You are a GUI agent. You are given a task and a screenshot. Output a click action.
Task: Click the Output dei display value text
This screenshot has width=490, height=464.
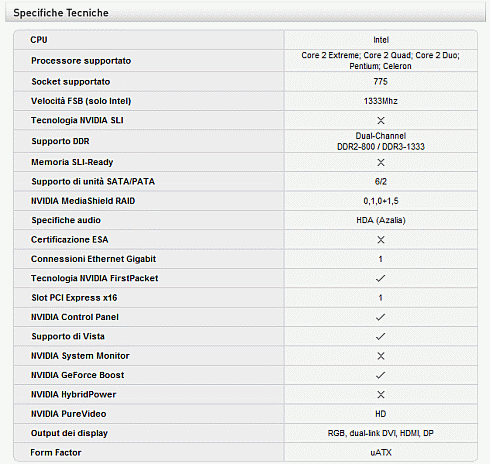point(381,433)
